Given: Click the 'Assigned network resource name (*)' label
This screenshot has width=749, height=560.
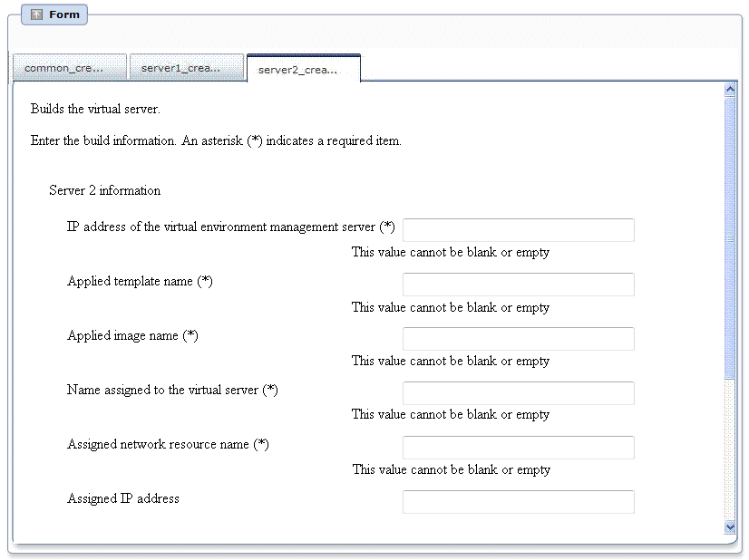Looking at the screenshot, I should [168, 445].
